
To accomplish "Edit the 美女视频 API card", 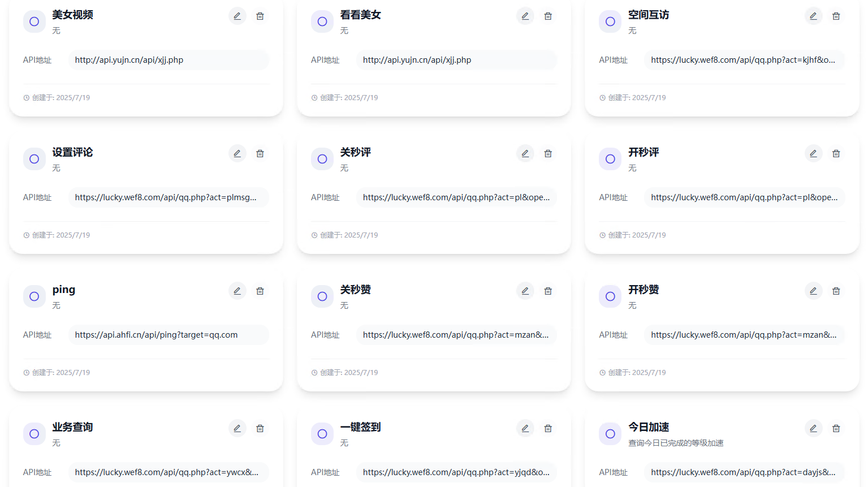I will (x=237, y=16).
